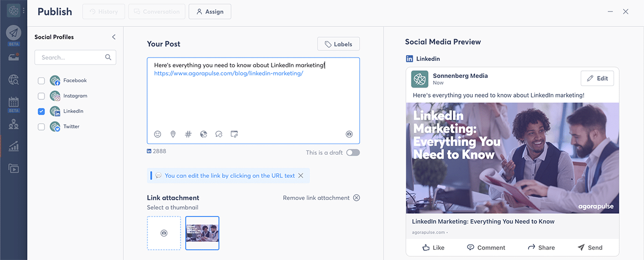Enable the 'This is a draft' toggle
644x260 pixels.
tap(353, 153)
